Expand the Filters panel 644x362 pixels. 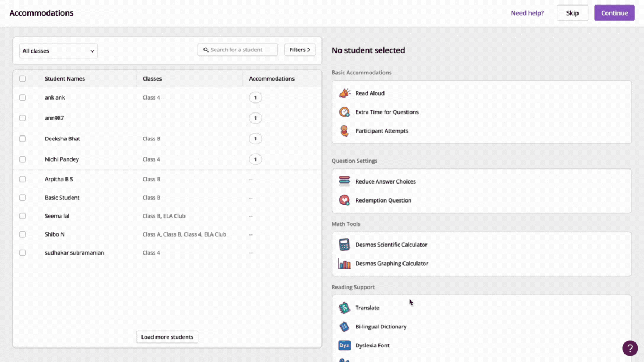[300, 50]
